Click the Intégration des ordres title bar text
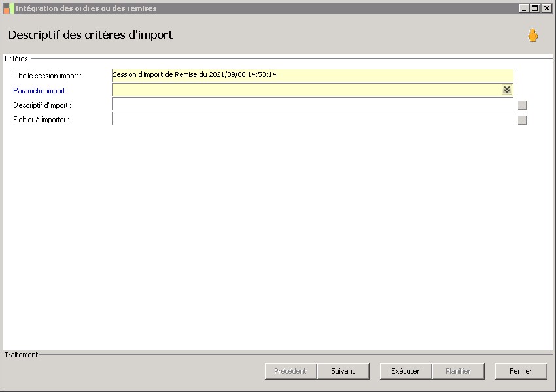This screenshot has width=556, height=392. point(86,8)
